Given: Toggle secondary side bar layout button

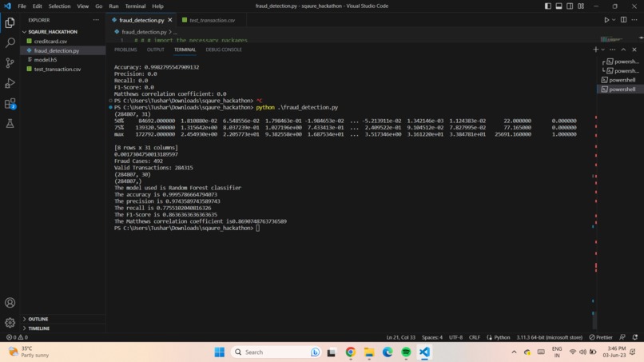Looking at the screenshot, I should click(x=570, y=6).
